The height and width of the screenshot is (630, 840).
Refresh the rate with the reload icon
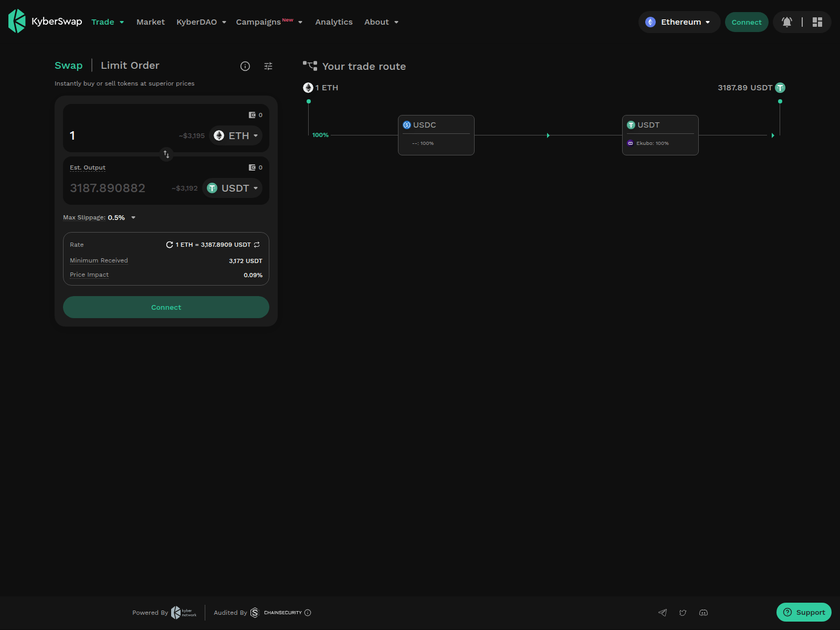point(170,245)
